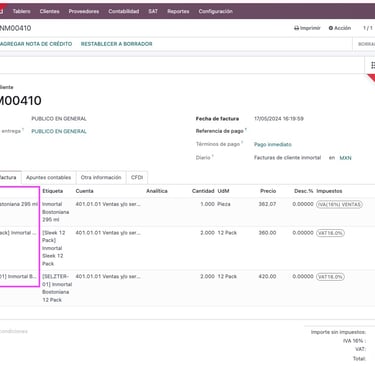This screenshot has width=375, height=366.
Task: Open the SAT menu
Action: (153, 11)
